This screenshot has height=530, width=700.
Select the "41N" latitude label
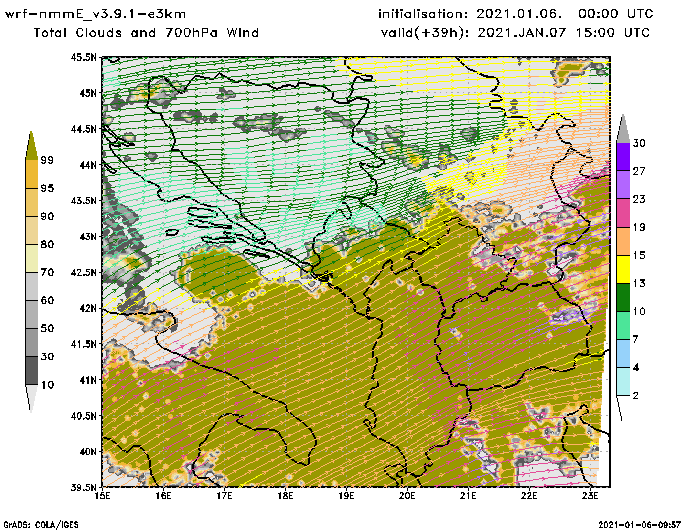tap(88, 380)
